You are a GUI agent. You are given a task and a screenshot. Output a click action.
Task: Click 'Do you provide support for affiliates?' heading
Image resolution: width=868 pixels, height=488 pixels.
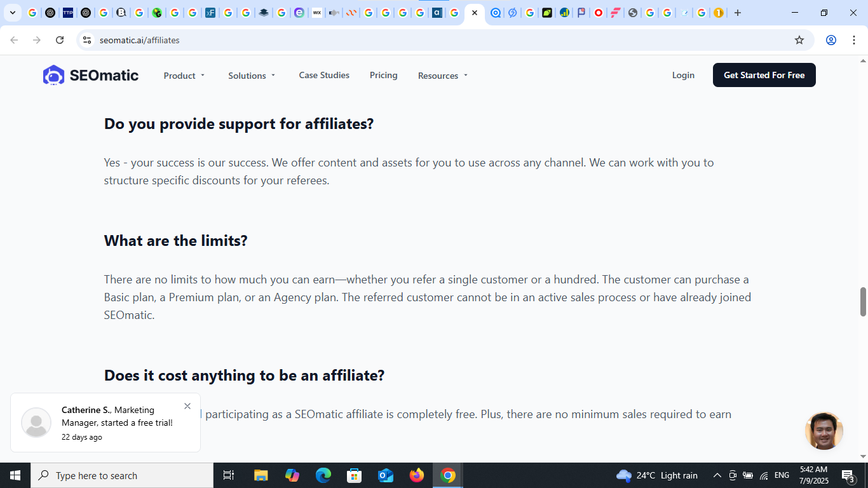coord(239,124)
